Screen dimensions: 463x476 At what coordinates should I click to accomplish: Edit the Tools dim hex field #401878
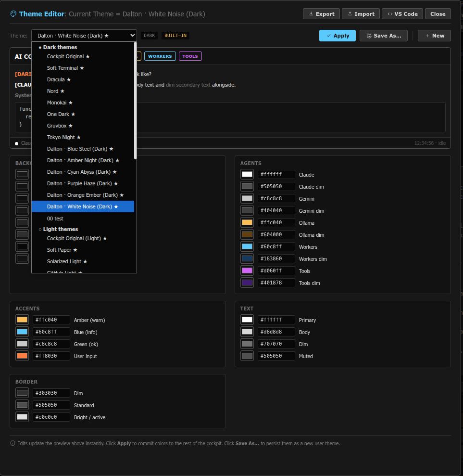276,283
